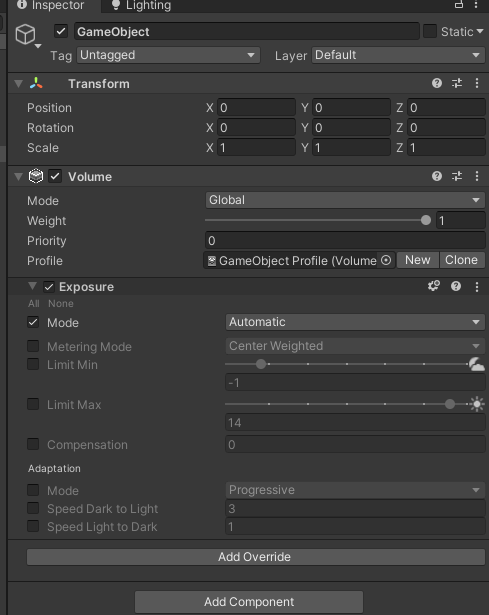Viewport: 489px width, 615px height.
Task: Open Metering Mode dropdown showing Center Weighted
Action: click(355, 346)
